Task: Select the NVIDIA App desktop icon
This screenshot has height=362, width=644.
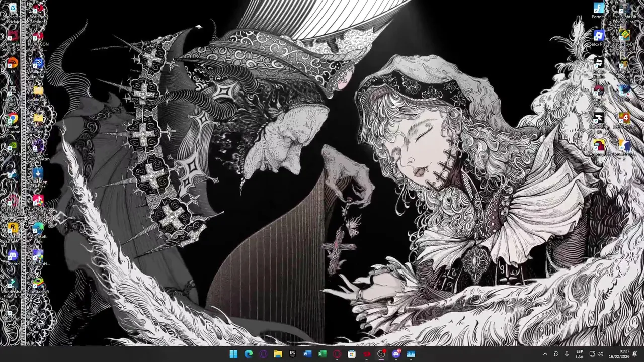Action: tap(13, 148)
